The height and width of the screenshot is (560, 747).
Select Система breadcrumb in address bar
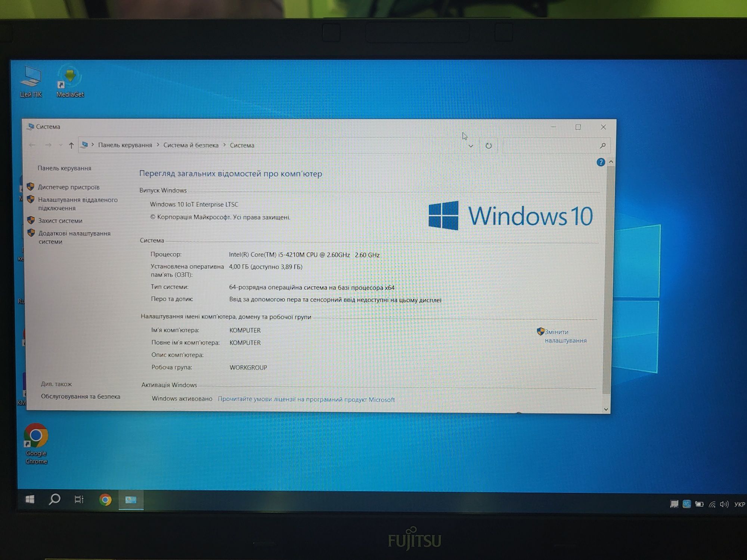242,145
